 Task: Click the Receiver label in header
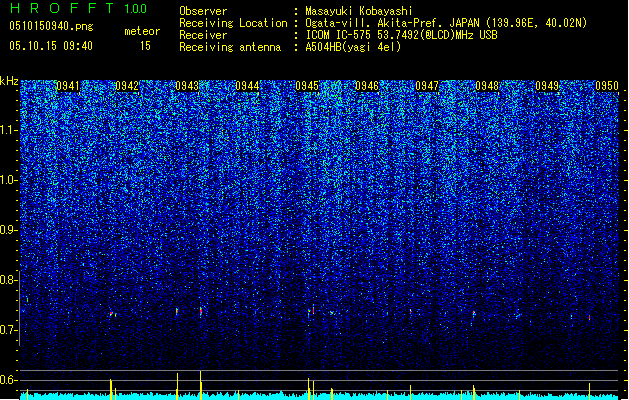(x=203, y=35)
